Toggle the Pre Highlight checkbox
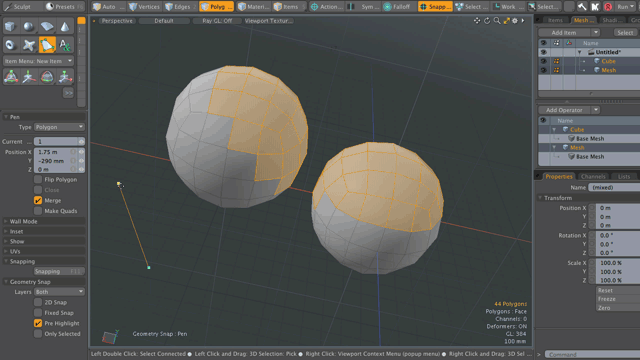This screenshot has width=640, height=360. (x=38, y=323)
